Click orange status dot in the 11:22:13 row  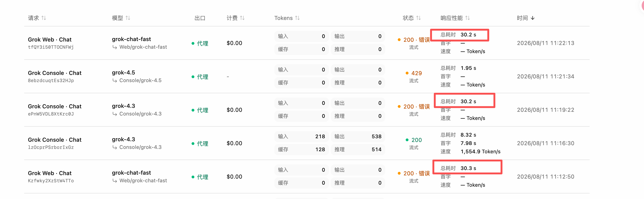click(399, 40)
